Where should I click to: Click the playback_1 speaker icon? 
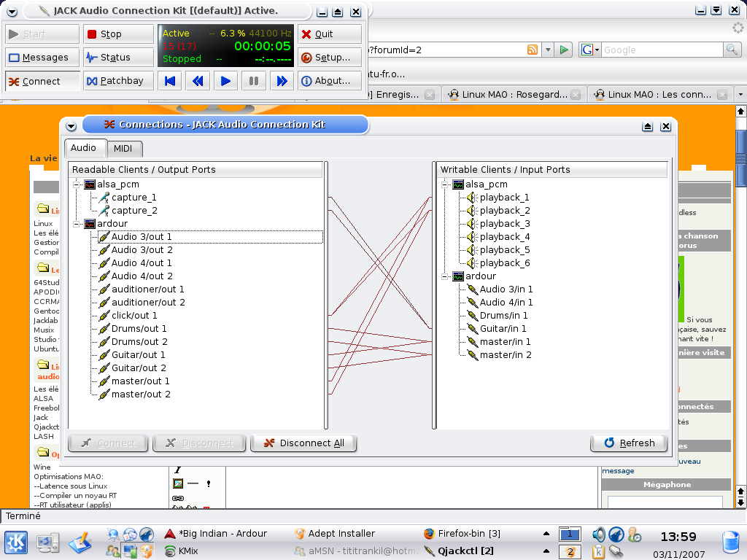472,198
